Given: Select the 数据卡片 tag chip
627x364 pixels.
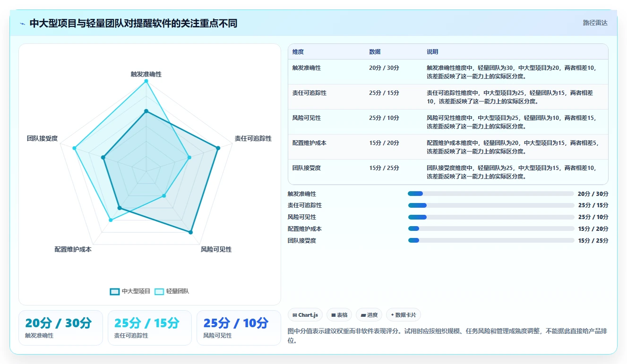Looking at the screenshot, I should [x=404, y=315].
